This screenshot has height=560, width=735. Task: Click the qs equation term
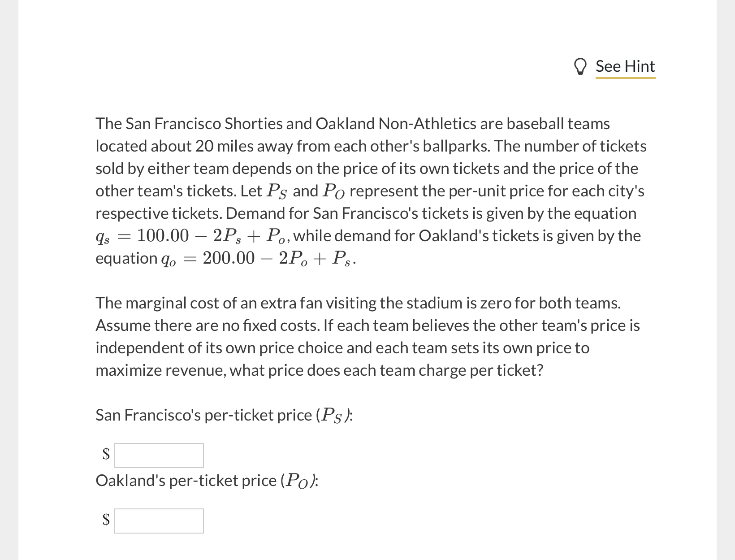pos(102,236)
